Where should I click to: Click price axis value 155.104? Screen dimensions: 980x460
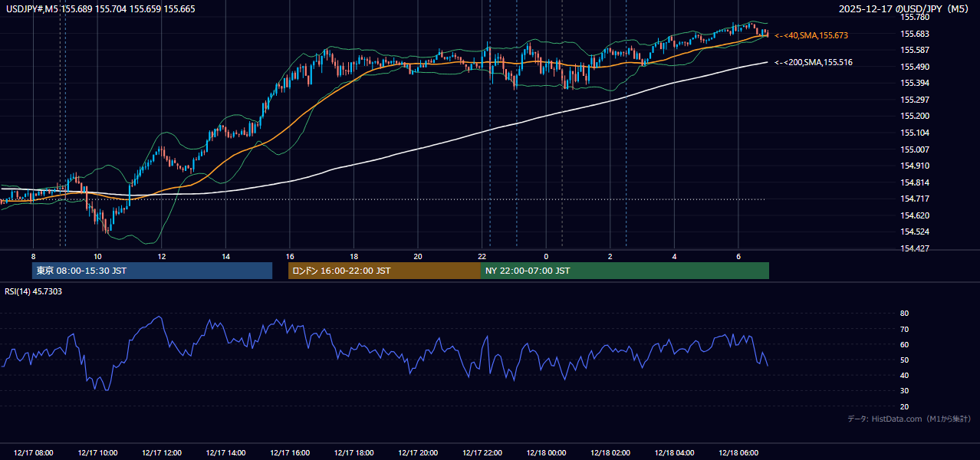(914, 133)
